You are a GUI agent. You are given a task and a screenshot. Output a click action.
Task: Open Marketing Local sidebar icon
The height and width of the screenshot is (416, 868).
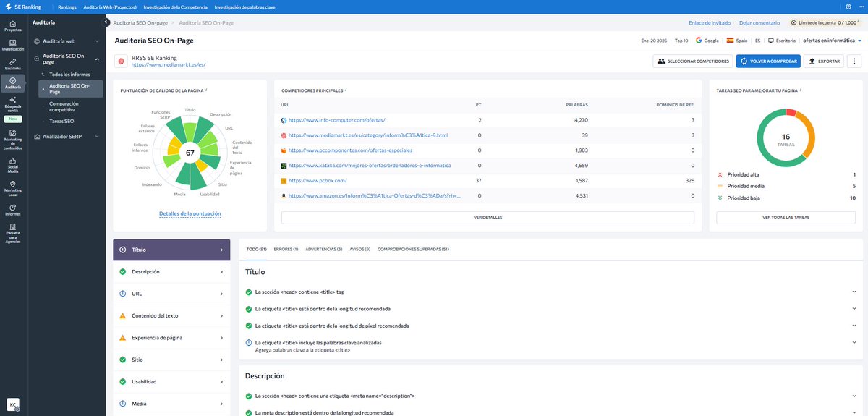click(13, 189)
